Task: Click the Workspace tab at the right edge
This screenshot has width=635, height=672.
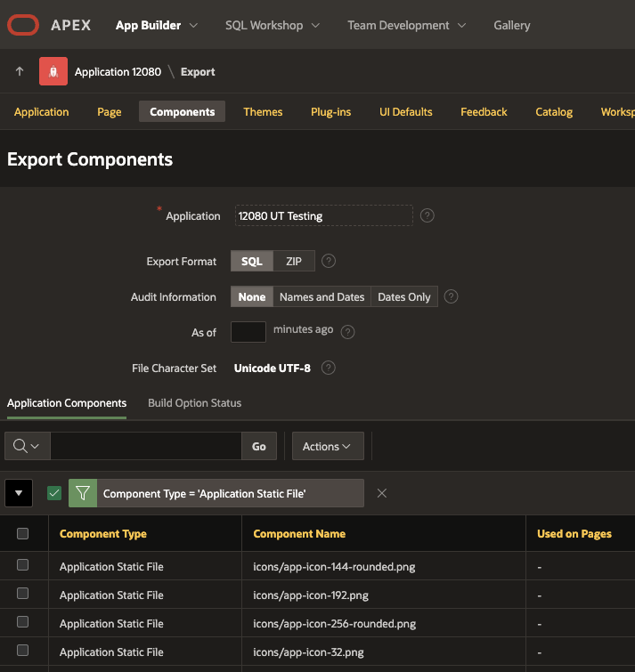Action: (617, 112)
